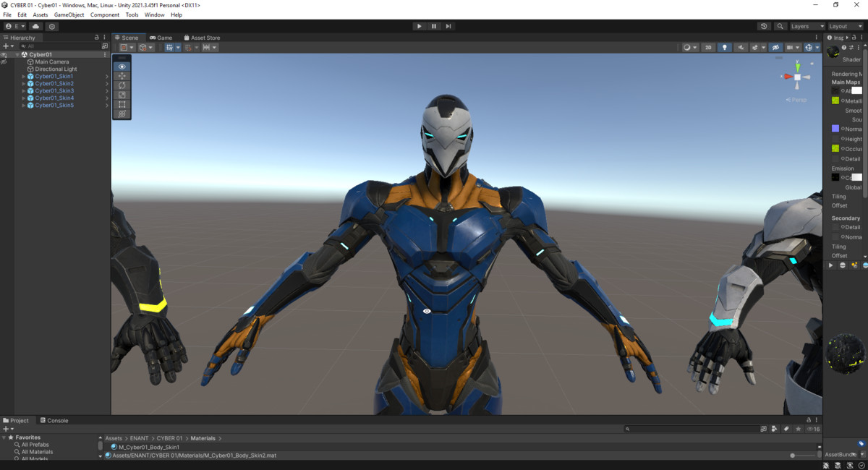Expand the Cyber01_Skin1 hierarchy item
The height and width of the screenshot is (470, 868).
pyautogui.click(x=22, y=76)
